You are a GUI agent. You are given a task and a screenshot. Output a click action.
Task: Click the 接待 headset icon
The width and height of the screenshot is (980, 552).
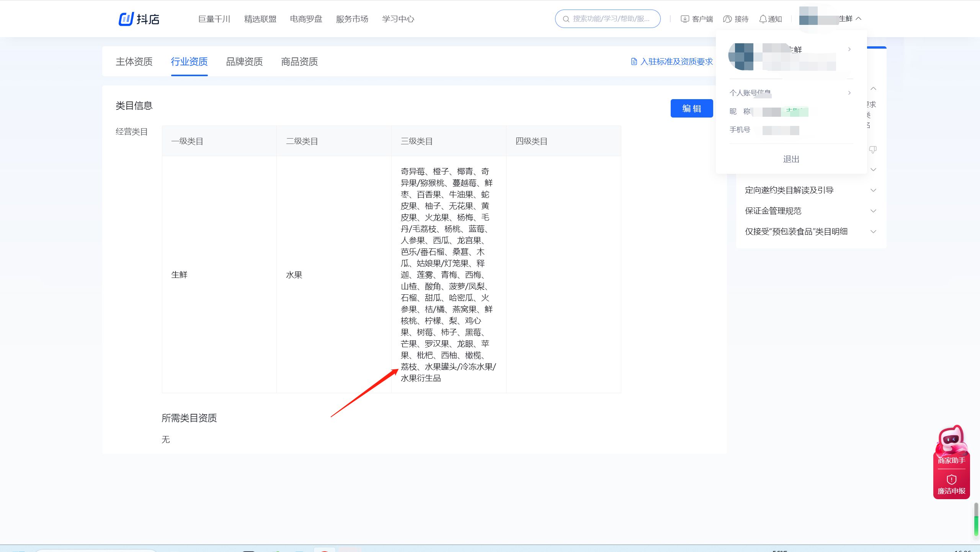pyautogui.click(x=727, y=19)
